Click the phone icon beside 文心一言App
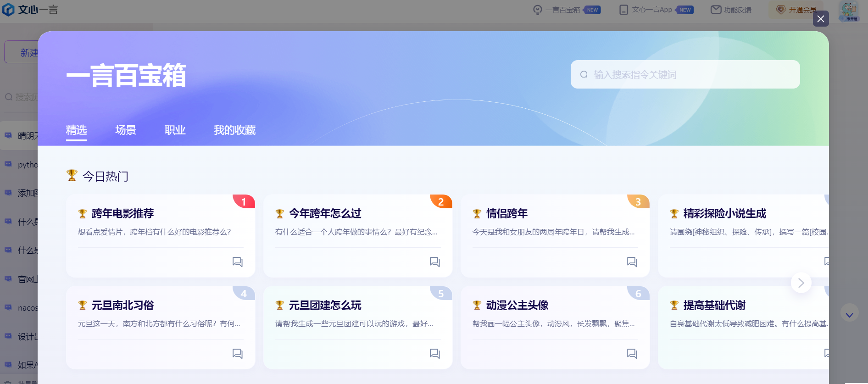 pyautogui.click(x=623, y=10)
